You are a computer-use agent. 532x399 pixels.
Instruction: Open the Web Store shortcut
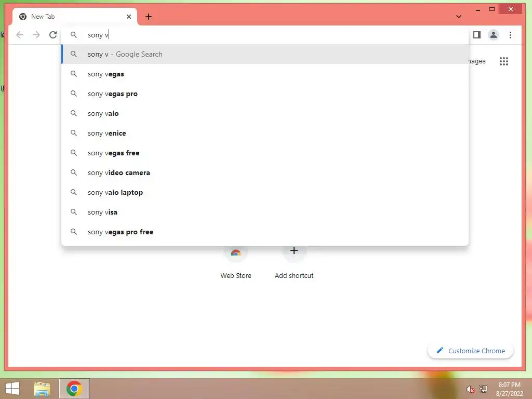click(x=236, y=263)
